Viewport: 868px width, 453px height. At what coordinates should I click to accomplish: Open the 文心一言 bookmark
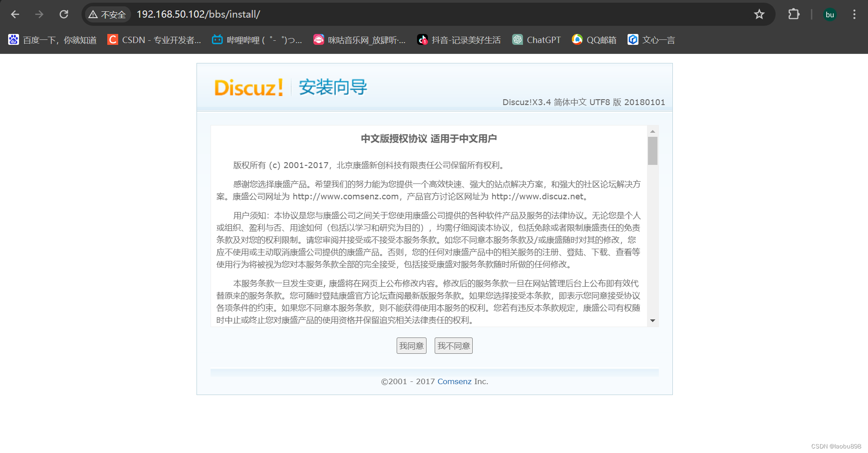coord(651,40)
